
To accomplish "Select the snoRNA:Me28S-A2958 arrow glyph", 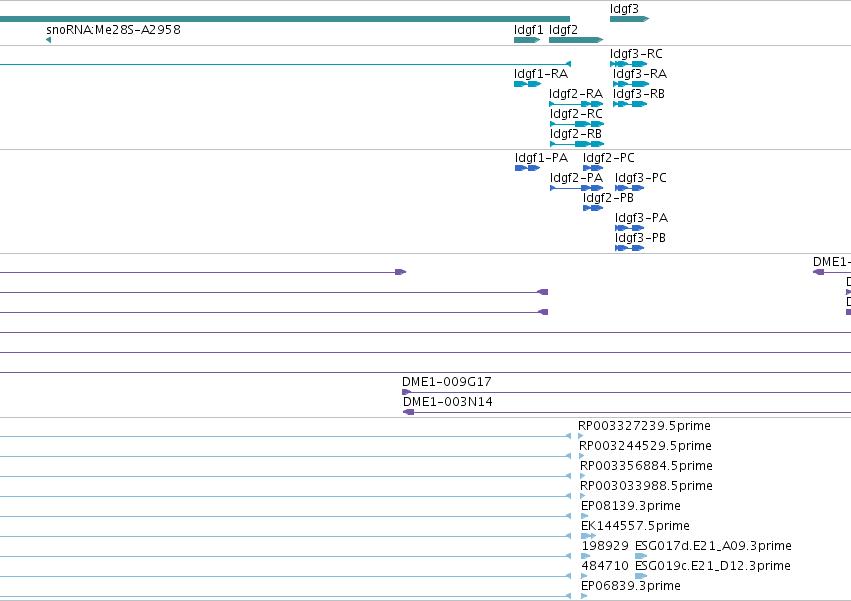I will [49, 40].
